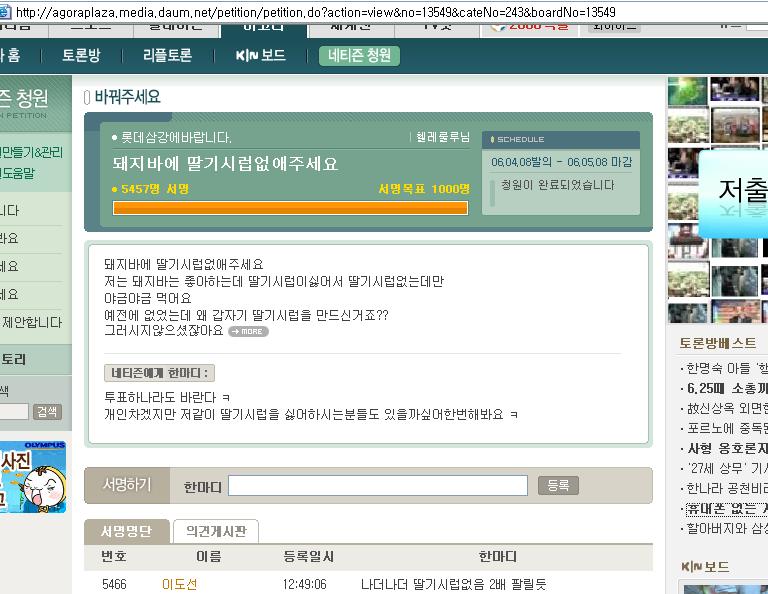Click the 네티즌에게 한마디 label
Viewport: 768px width, 594px height.
point(159,373)
